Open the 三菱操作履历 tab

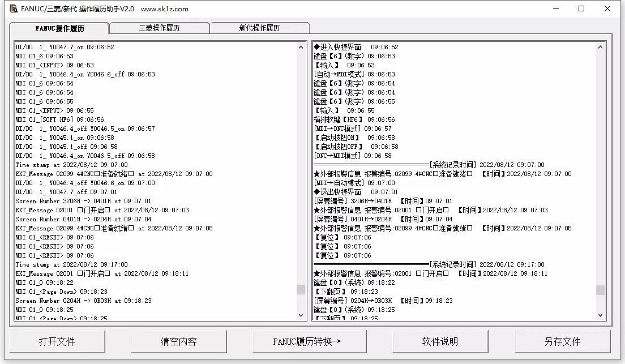[x=159, y=28]
